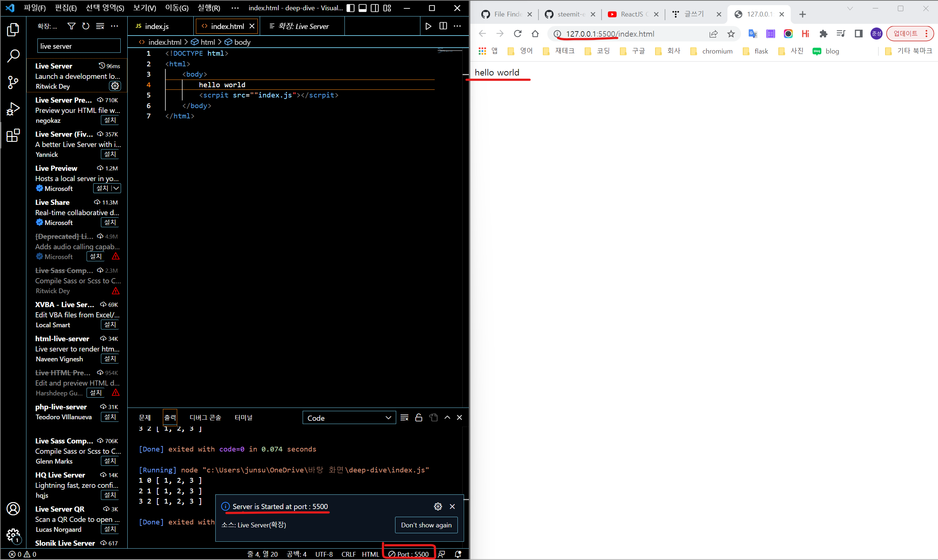Expand Live Preview install dropdown arrow
Viewport: 938px width, 560px height.
(116, 188)
